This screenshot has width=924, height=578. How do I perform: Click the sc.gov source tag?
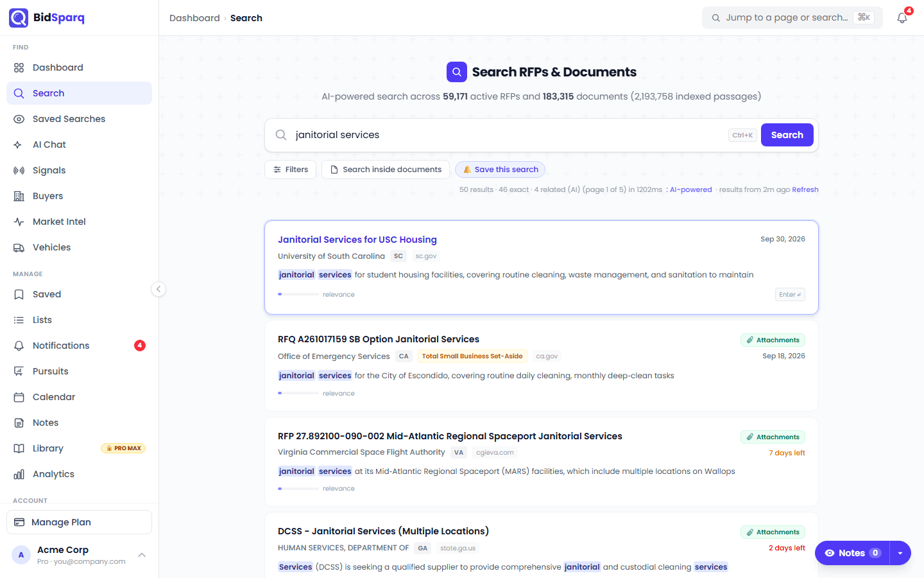[426, 256]
